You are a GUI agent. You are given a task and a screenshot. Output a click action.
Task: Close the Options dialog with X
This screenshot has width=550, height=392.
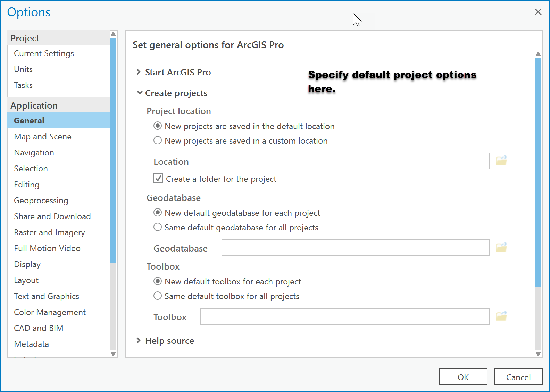[538, 12]
